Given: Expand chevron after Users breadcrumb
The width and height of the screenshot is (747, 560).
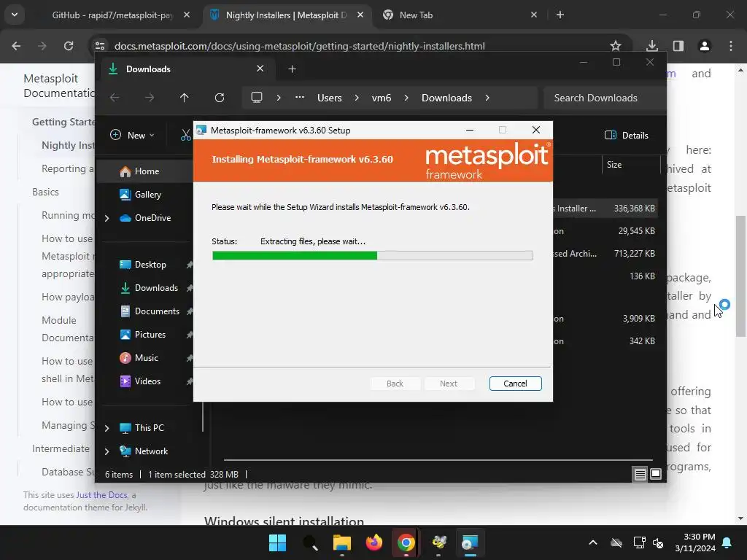Looking at the screenshot, I should 356,98.
